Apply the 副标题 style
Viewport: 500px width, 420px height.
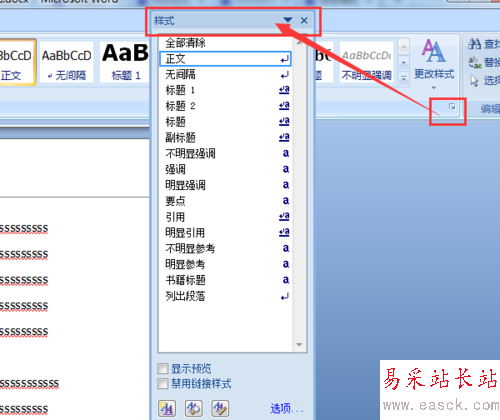[x=225, y=138]
